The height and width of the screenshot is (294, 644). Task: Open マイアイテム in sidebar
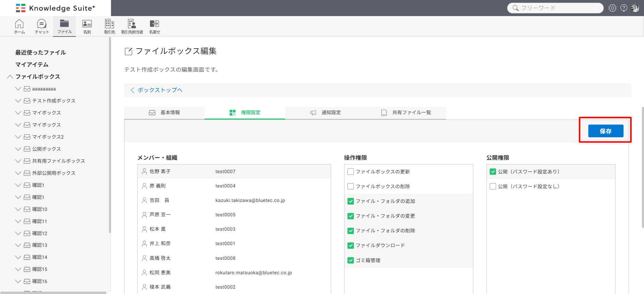pyautogui.click(x=32, y=65)
